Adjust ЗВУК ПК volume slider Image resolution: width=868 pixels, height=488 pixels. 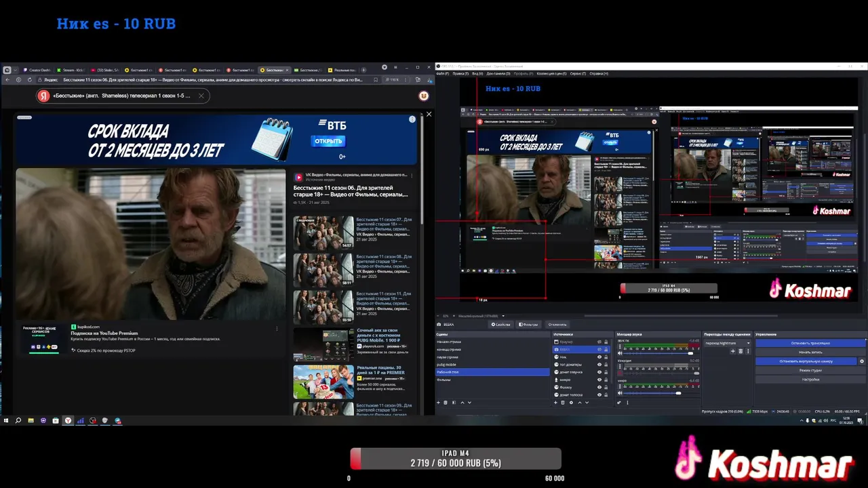click(690, 353)
